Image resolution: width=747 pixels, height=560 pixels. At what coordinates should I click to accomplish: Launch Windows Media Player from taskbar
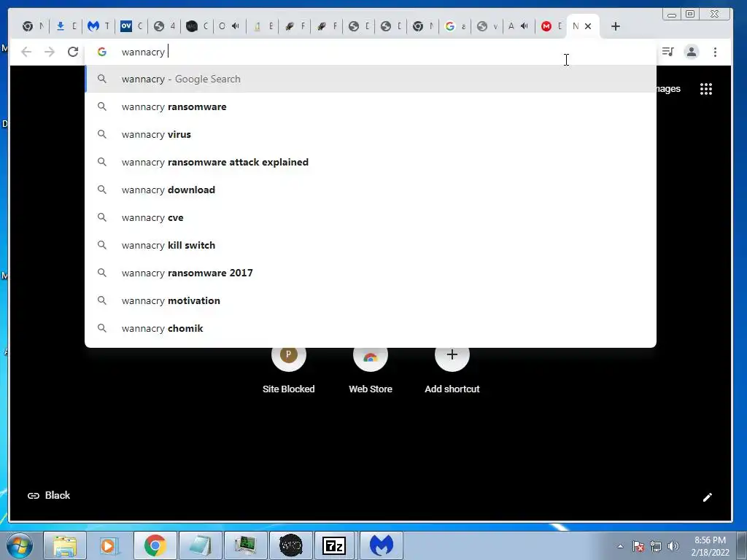tap(109, 545)
